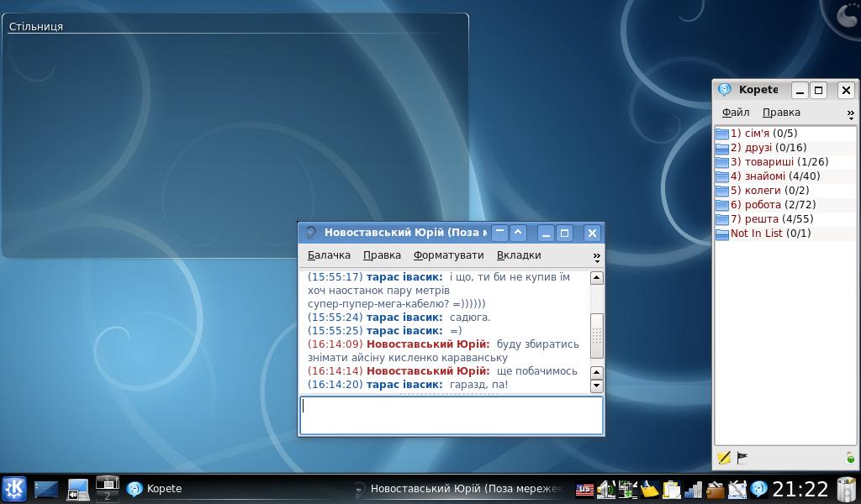The height and width of the screenshot is (504, 861).
Task: Click the message timestamped 15:55:24
Action: pos(399,318)
